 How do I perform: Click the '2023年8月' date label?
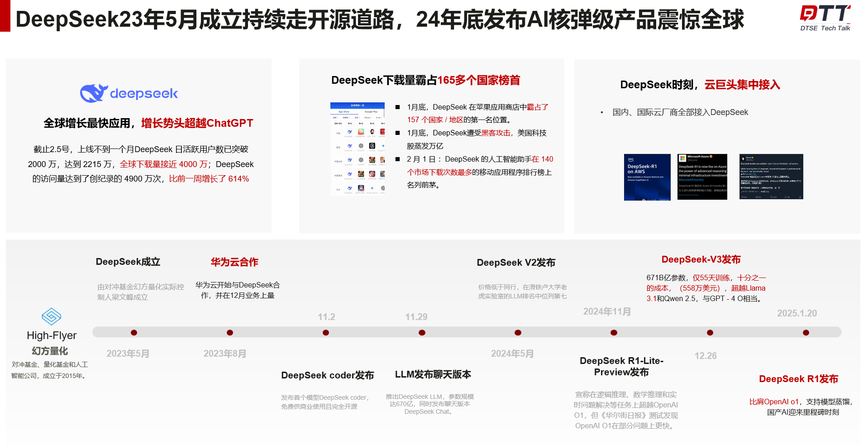[x=225, y=354]
